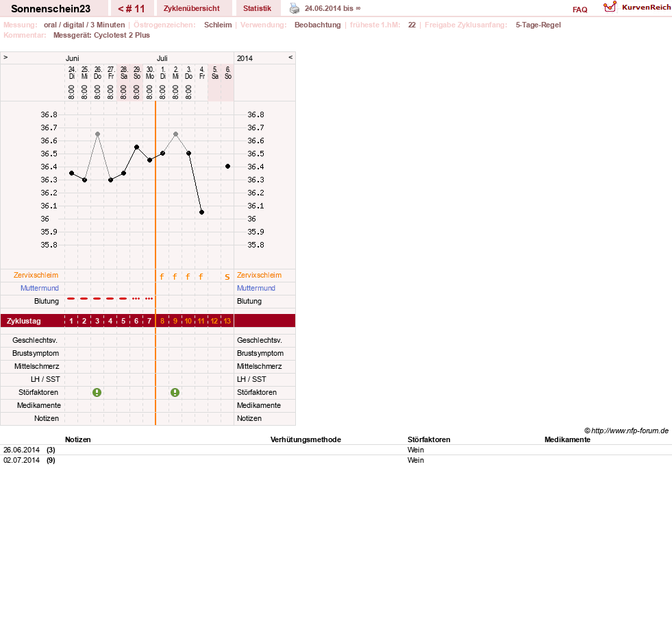Open the Zyklenübersicht tab
Viewport: 672px width, 617px height.
coord(192,8)
